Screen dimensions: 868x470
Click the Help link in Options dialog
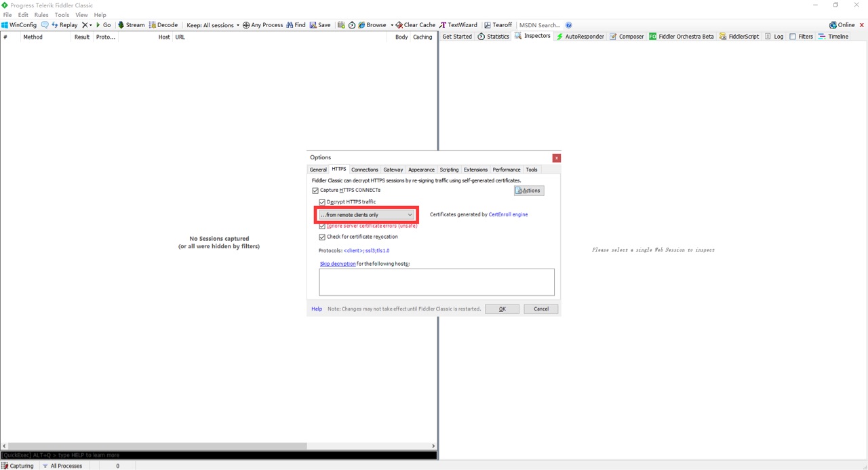[x=317, y=309]
